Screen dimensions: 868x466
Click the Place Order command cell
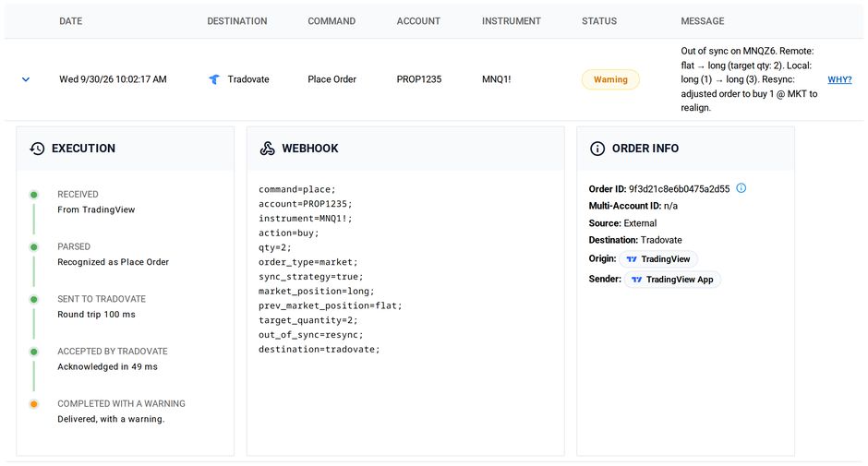tap(332, 79)
